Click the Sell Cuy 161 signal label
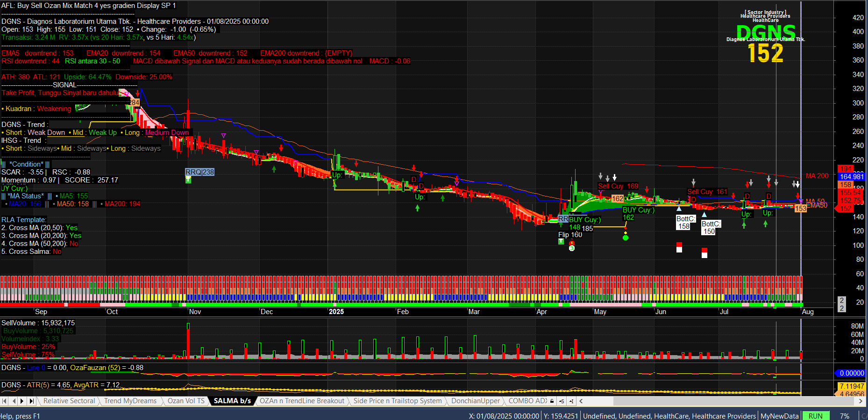This screenshot has height=420, width=868. pos(707,192)
